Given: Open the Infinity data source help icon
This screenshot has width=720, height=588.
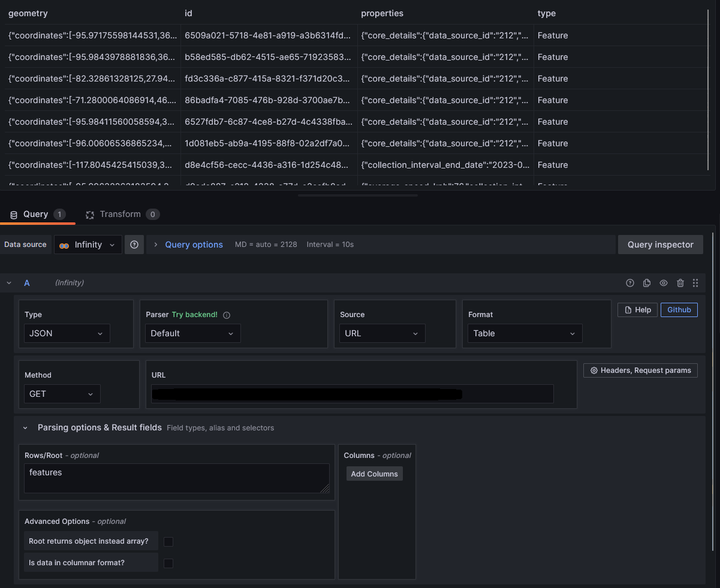Looking at the screenshot, I should (134, 244).
